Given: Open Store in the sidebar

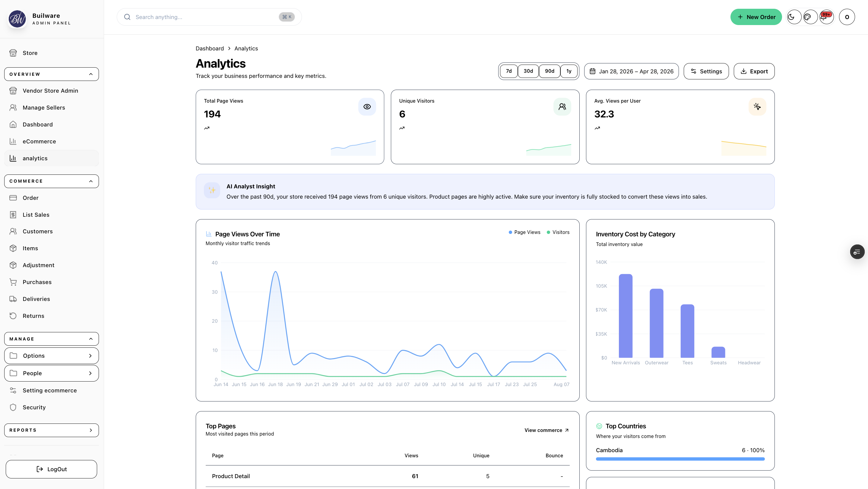Looking at the screenshot, I should [x=52, y=53].
